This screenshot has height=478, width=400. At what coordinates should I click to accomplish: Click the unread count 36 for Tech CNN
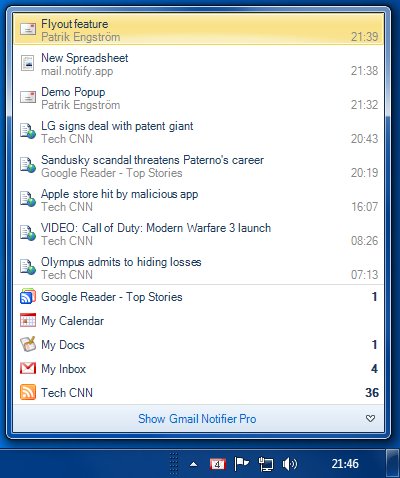[x=372, y=392]
